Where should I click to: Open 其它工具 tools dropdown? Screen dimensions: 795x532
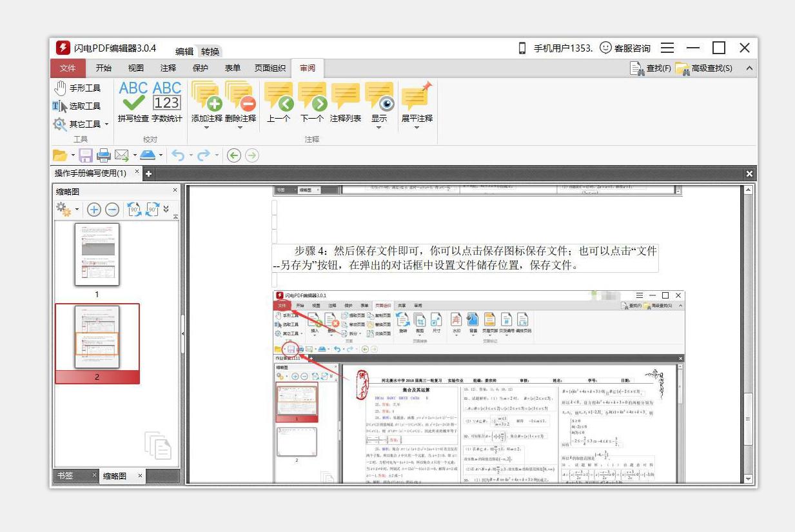(81, 124)
